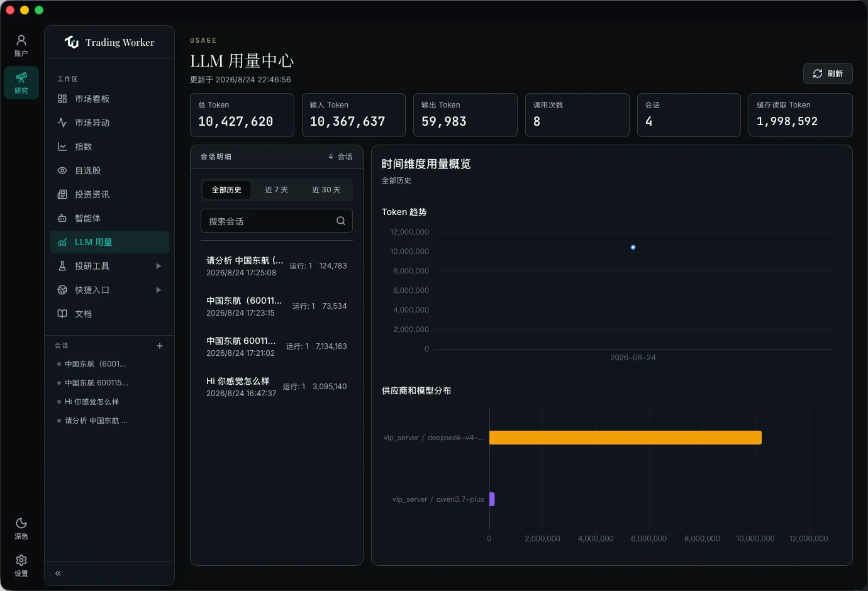The image size is (868, 591).
Task: Select sidebar conversation Hi 你感觉怎么样
Action: [x=92, y=402]
